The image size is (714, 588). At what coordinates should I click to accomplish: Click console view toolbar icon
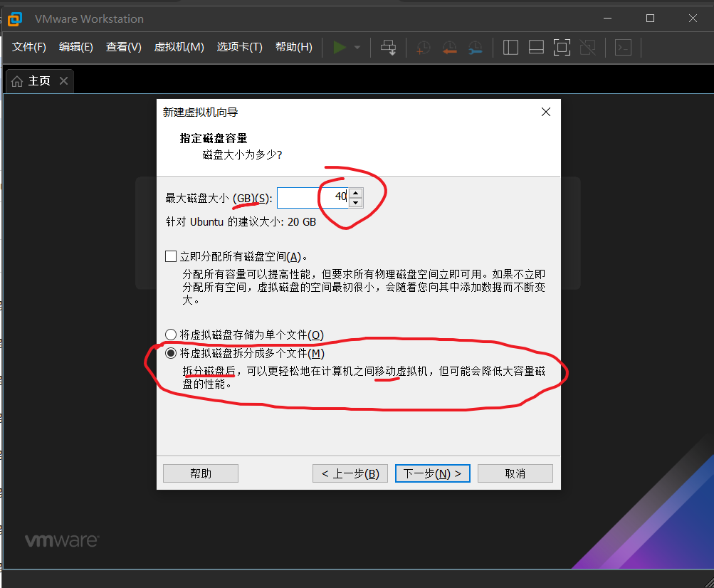coord(623,48)
